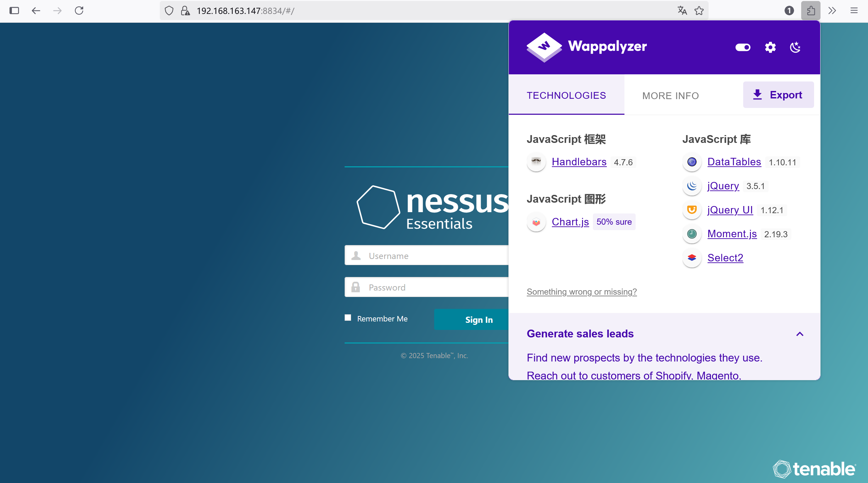Click the Sign In button

coord(471,319)
